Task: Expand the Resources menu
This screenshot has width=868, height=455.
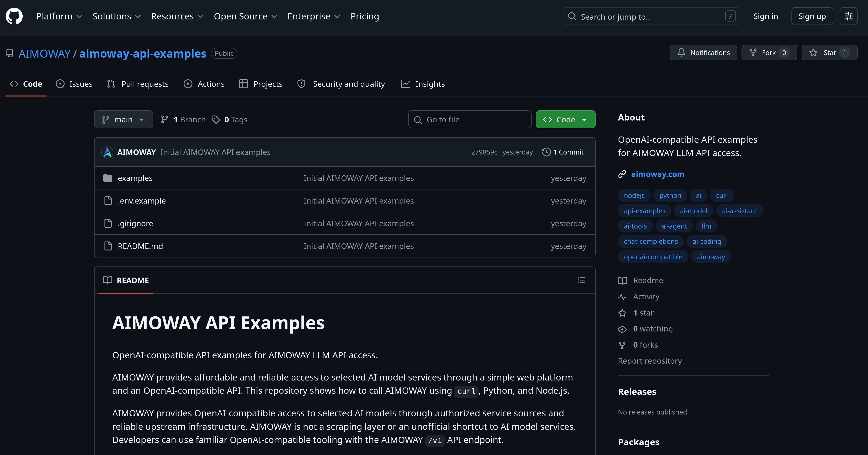Action: 177,16
